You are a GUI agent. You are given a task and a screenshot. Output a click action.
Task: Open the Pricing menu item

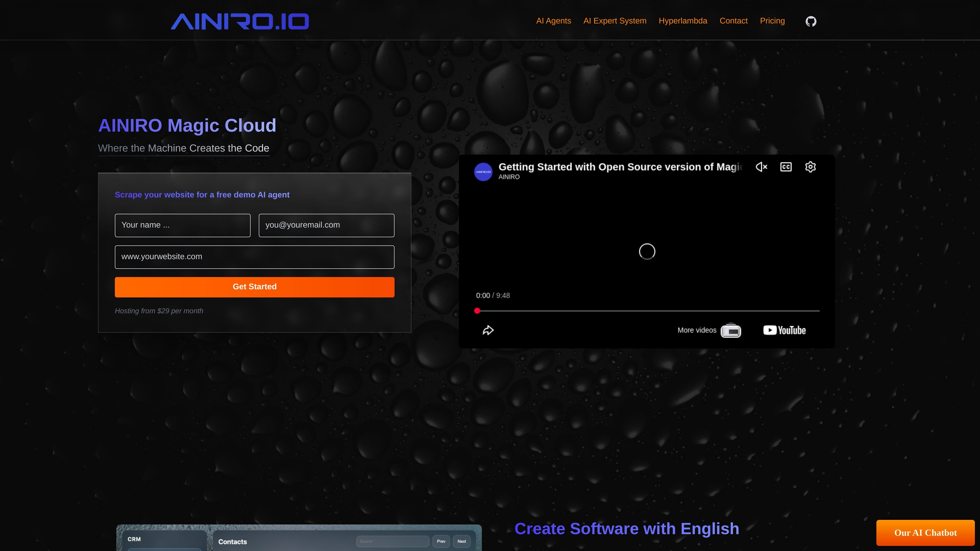tap(772, 21)
